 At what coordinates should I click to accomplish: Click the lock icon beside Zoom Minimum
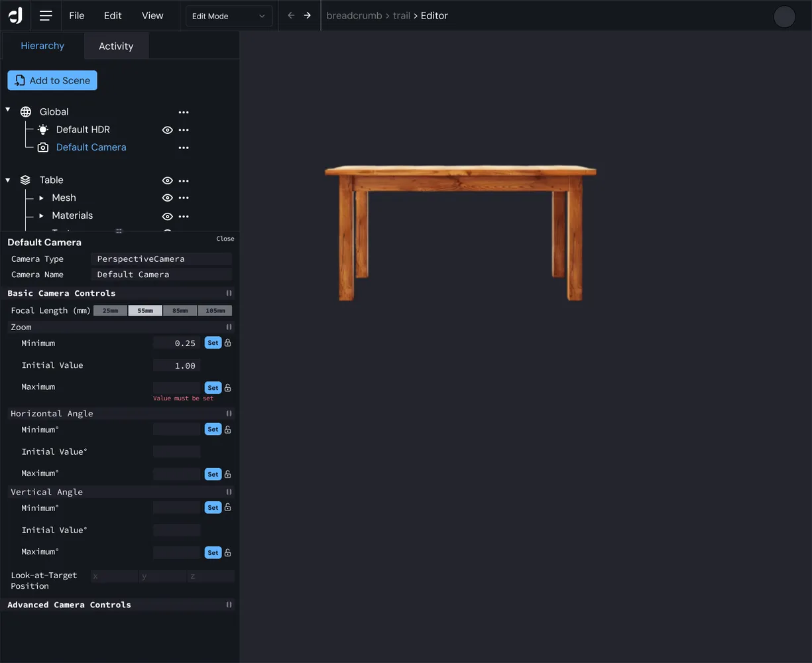(228, 343)
